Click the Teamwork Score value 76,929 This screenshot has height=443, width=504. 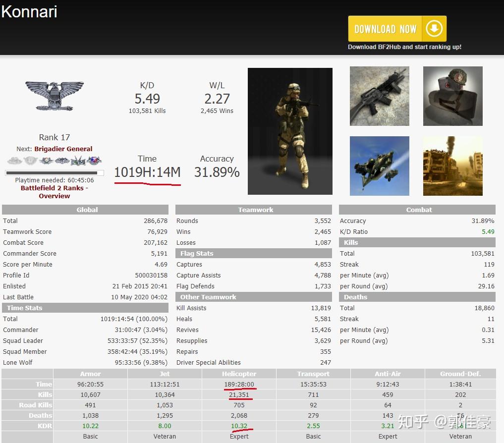point(157,232)
